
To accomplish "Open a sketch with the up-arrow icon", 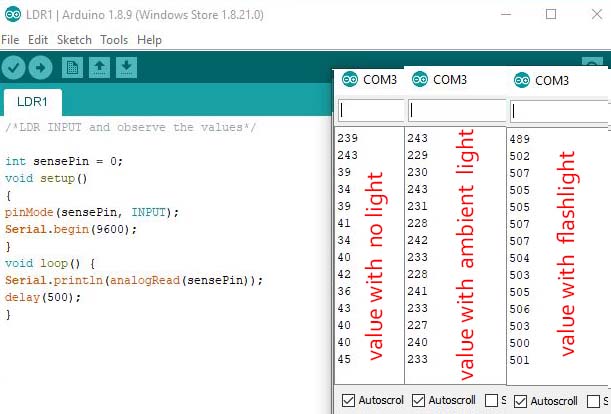I will click(x=99, y=67).
